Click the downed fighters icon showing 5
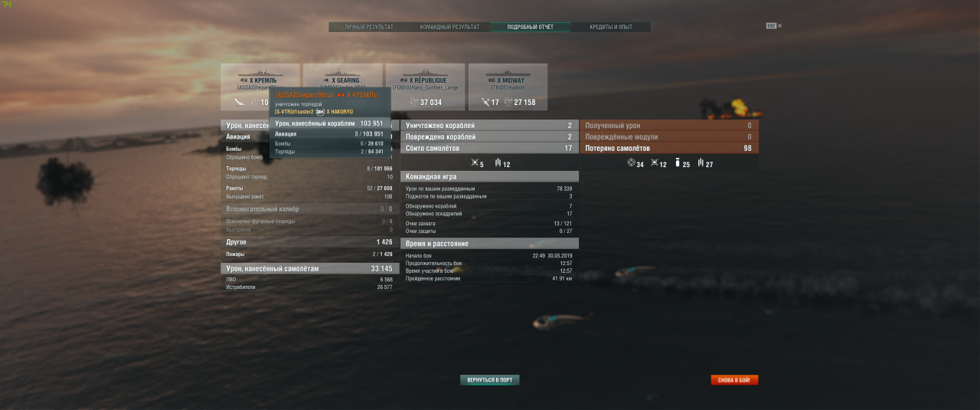This screenshot has width=980, height=410. (x=475, y=164)
